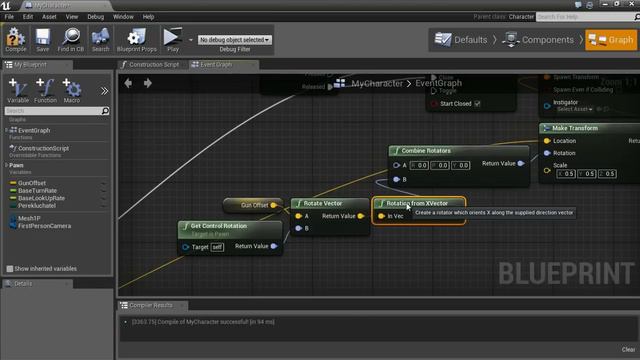This screenshot has height=360, width=640.
Task: Switch to Defaults mode
Action: [x=461, y=40]
